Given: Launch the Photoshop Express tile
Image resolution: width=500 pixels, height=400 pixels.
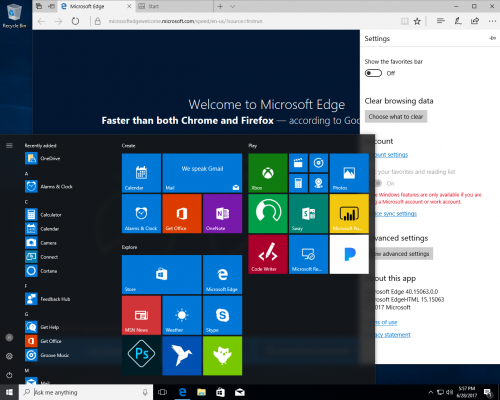Looking at the screenshot, I should 141,356.
